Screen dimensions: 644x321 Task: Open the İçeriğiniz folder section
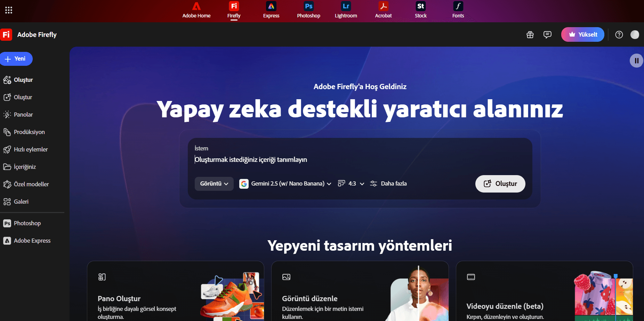coord(24,166)
